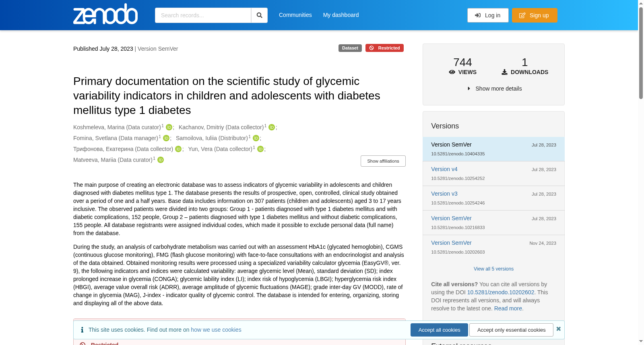
Task: Open Matveeva Mariia's ORCID icon
Action: click(x=161, y=160)
